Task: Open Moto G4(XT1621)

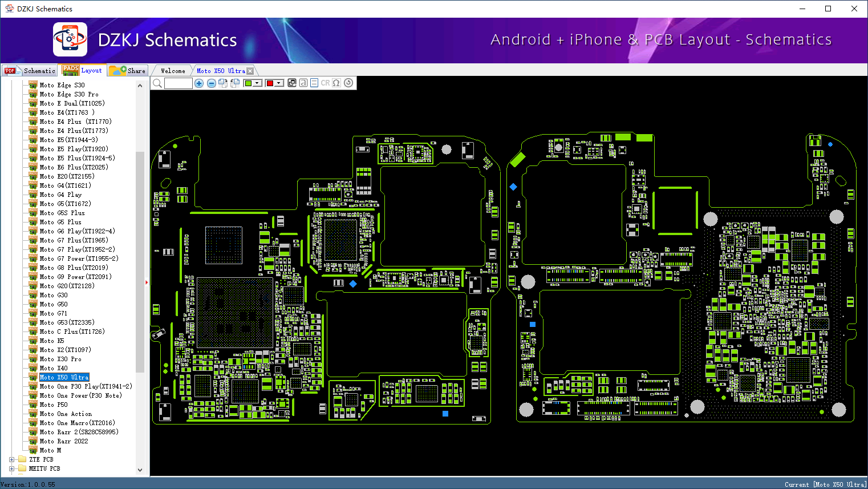Action: 65,185
